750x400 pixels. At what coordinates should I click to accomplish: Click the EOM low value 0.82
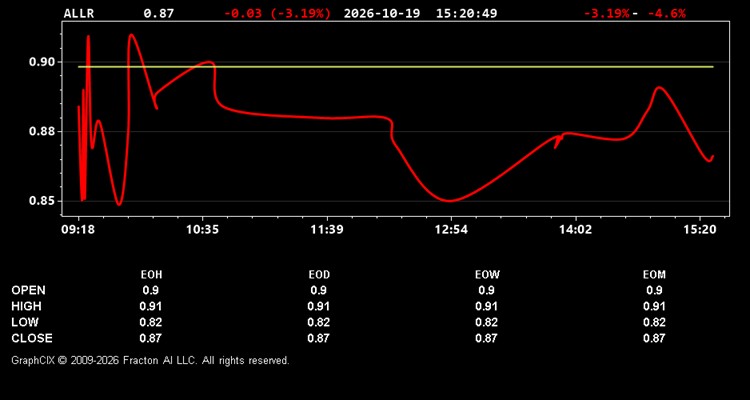point(654,322)
